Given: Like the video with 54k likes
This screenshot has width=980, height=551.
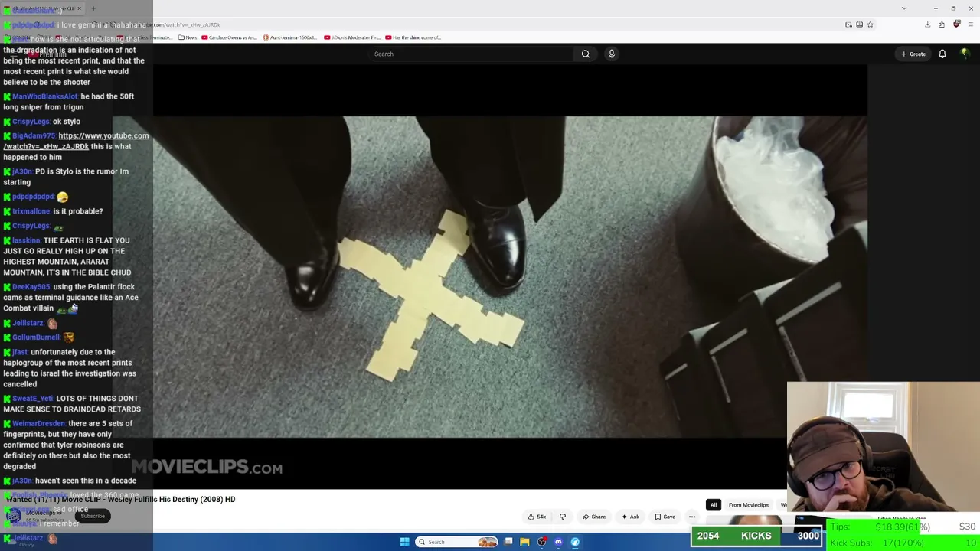Looking at the screenshot, I should (537, 517).
